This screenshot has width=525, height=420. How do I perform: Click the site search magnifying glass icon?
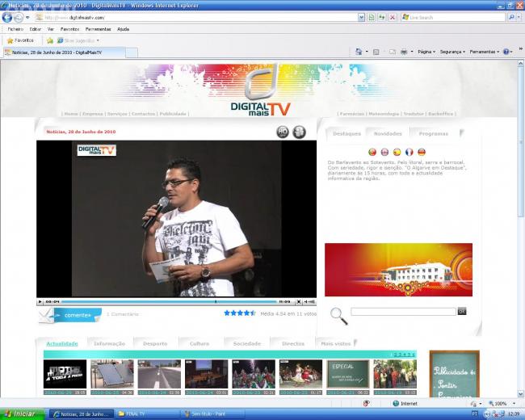pyautogui.click(x=339, y=316)
